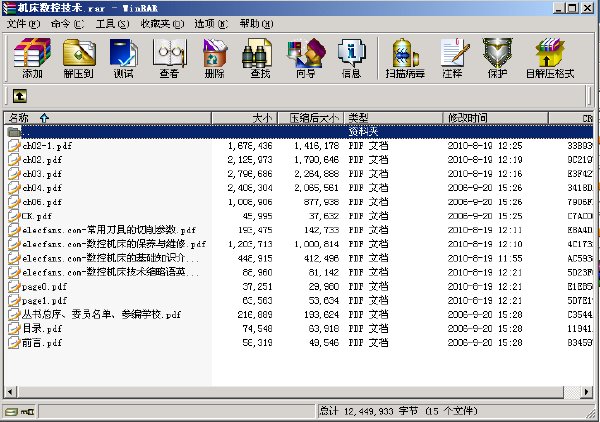Select elecfans.com-常用刀具的切削参数.pdf
Image resolution: width=600 pixels, height=422 pixels.
(x=109, y=230)
